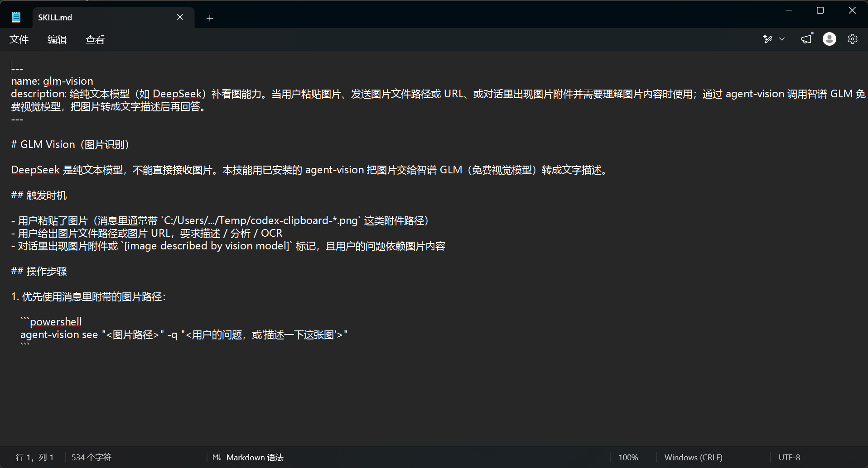This screenshot has height=468, width=868.
Task: Click the line starting '- 对话里出现图片附件'
Action: click(228, 246)
